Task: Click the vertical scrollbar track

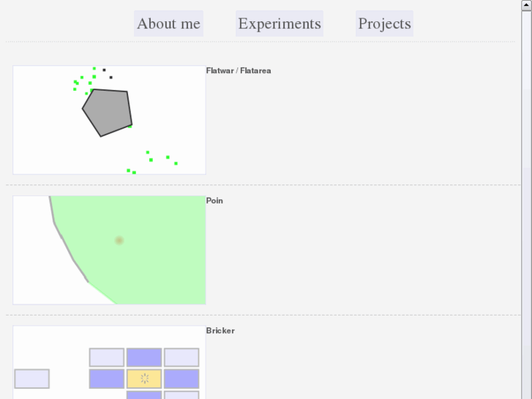Action: (x=526, y=220)
